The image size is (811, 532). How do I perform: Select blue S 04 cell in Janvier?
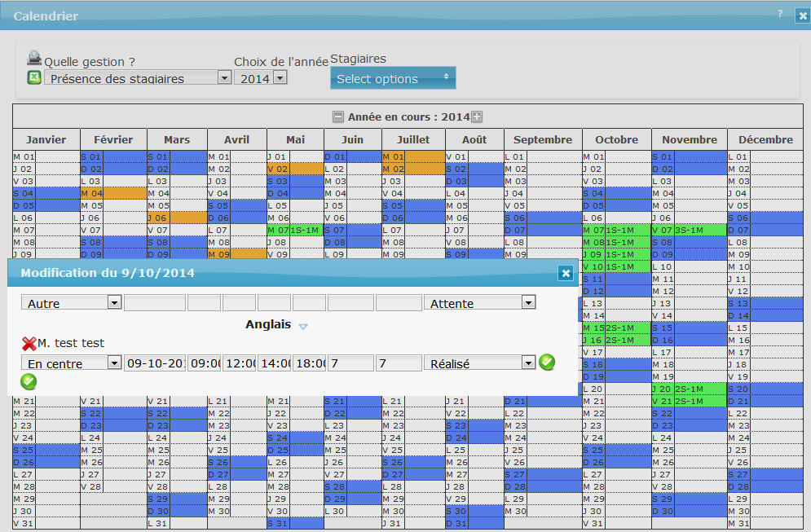pos(46,193)
